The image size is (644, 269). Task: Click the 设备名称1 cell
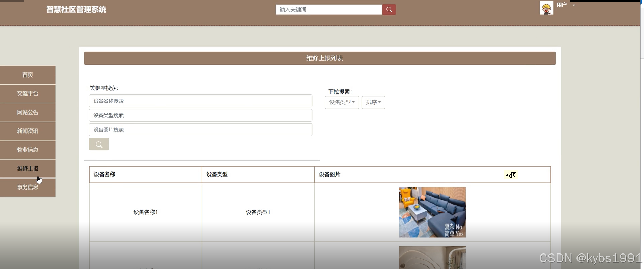[x=145, y=212]
